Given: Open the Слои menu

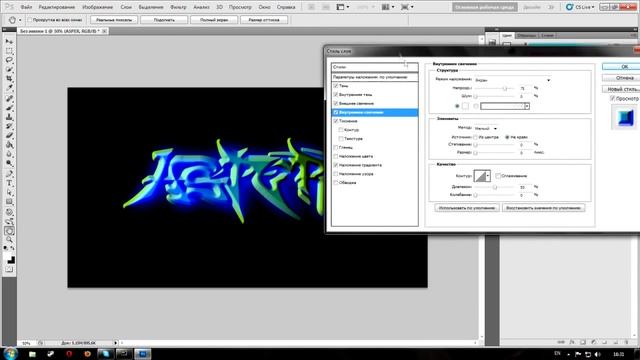Looking at the screenshot, I should [x=126, y=7].
